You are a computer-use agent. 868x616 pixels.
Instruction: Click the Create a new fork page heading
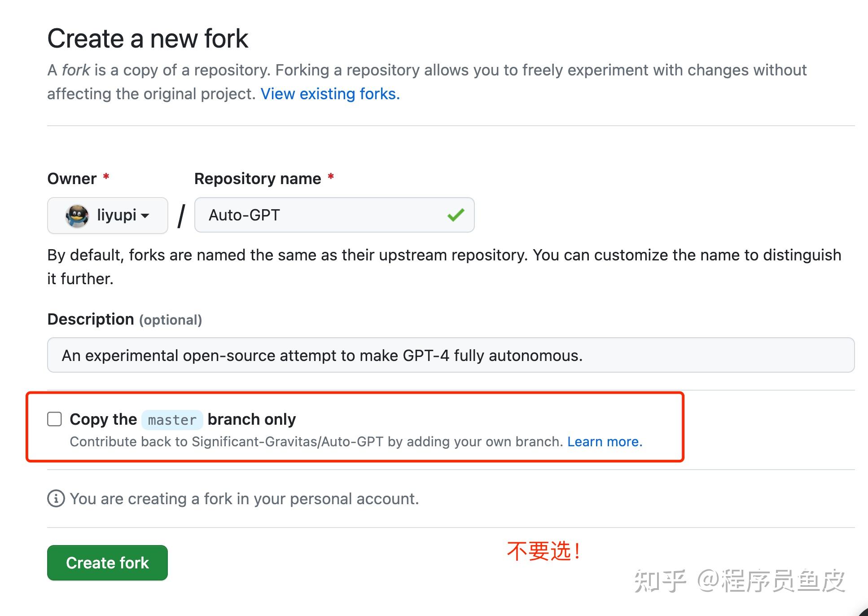(x=148, y=38)
